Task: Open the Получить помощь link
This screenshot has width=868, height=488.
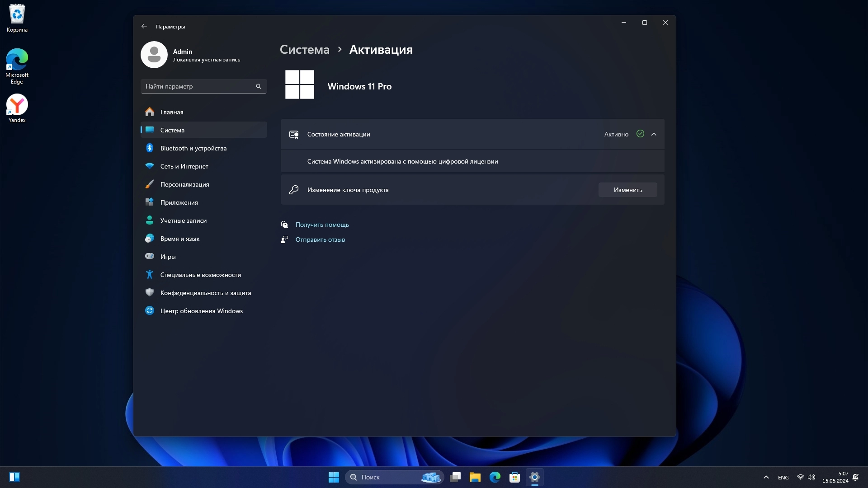Action: click(x=322, y=225)
